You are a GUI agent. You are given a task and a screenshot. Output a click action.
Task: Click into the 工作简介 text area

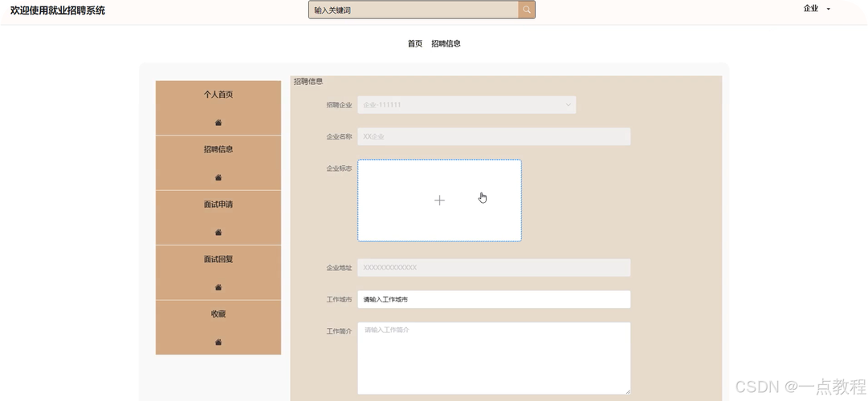[x=494, y=358]
